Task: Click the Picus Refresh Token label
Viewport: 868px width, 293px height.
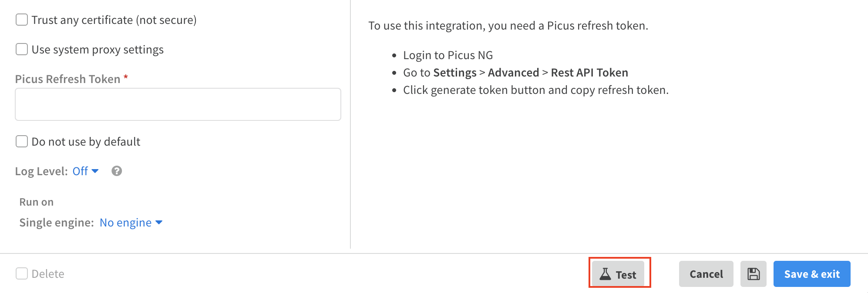Action: coord(67,79)
